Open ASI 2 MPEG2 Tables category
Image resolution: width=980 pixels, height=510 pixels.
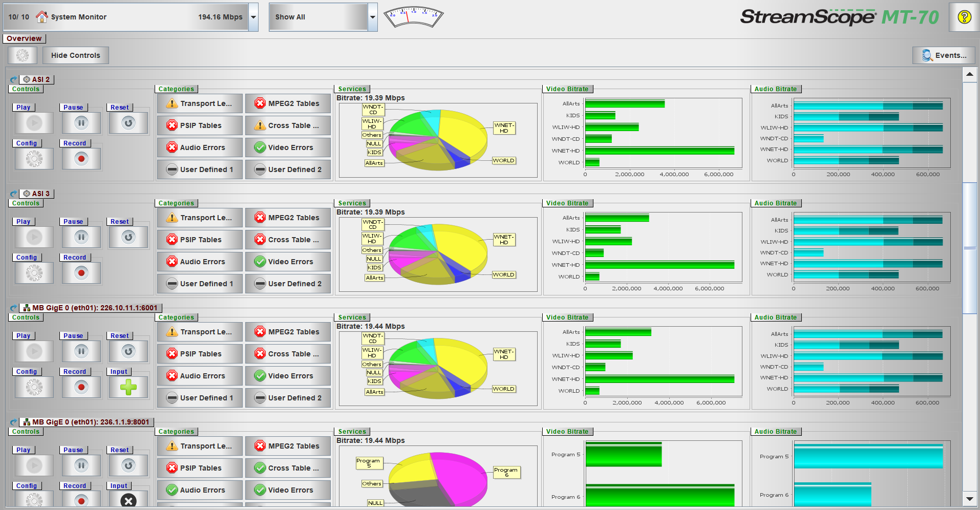[288, 103]
